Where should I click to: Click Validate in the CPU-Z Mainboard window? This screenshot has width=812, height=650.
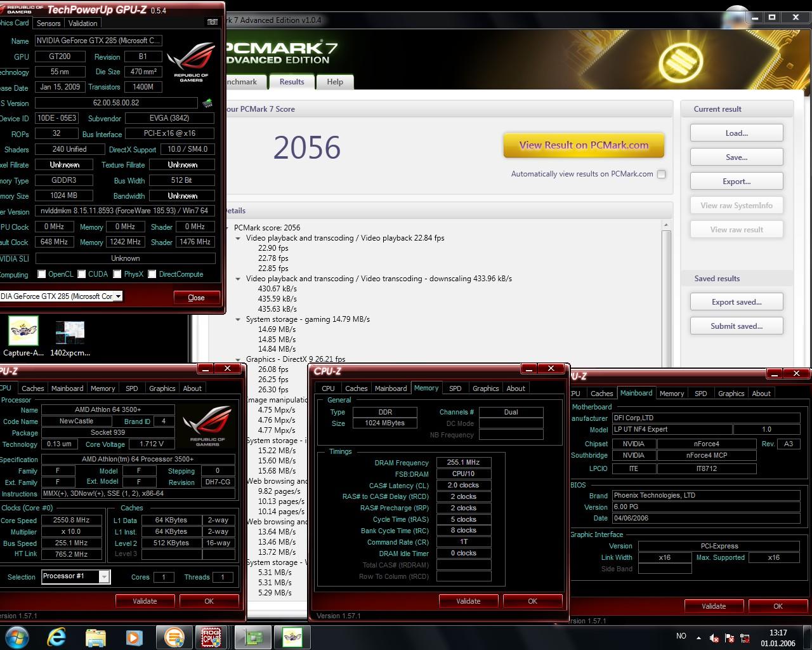[x=714, y=606]
